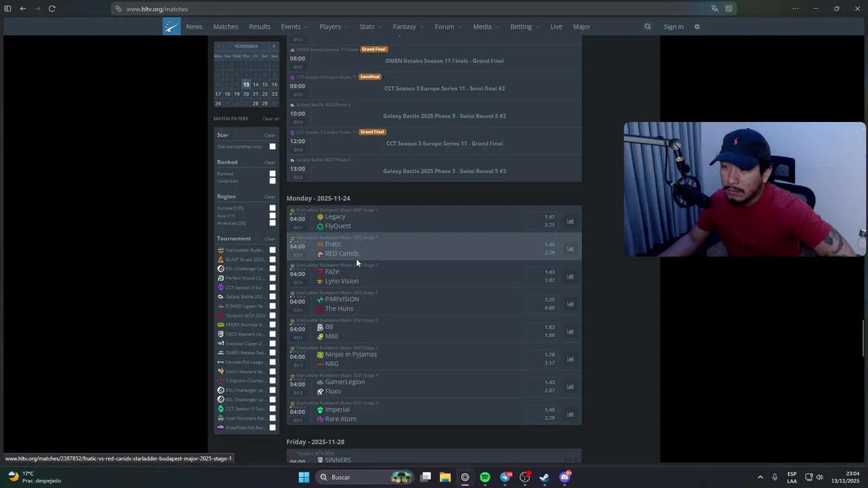Screen dimensions: 868x488
Task: Clear the Region filter
Action: click(270, 197)
